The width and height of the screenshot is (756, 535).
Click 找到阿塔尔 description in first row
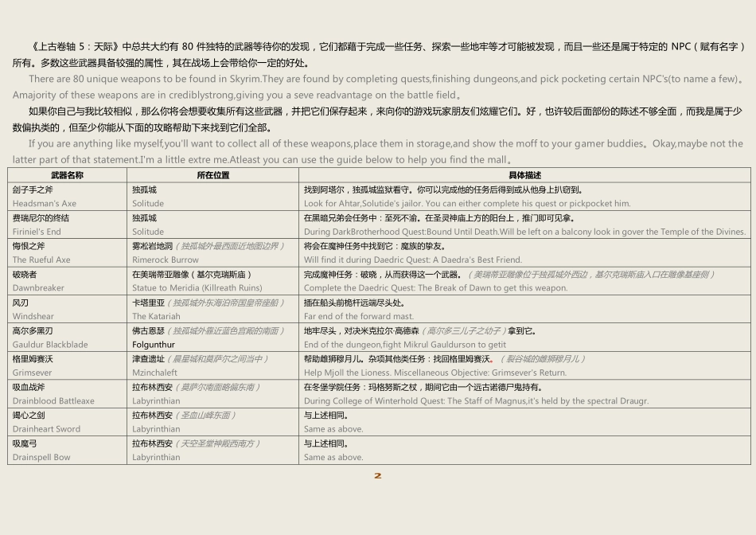[444, 190]
